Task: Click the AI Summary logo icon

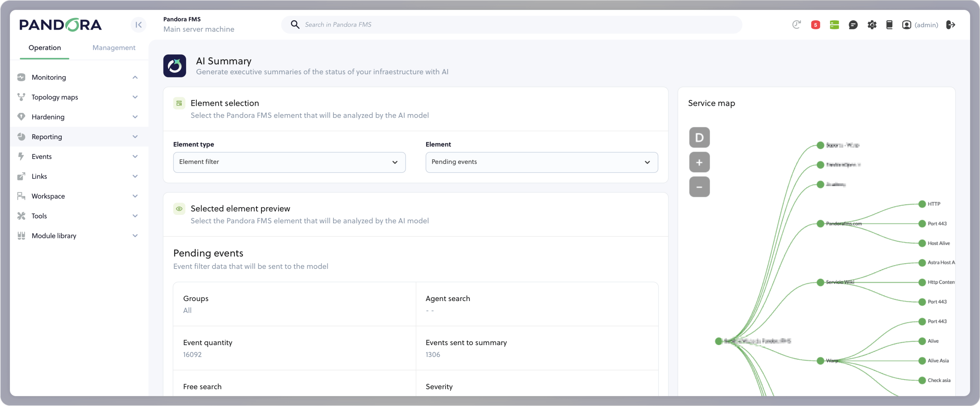Action: (175, 66)
